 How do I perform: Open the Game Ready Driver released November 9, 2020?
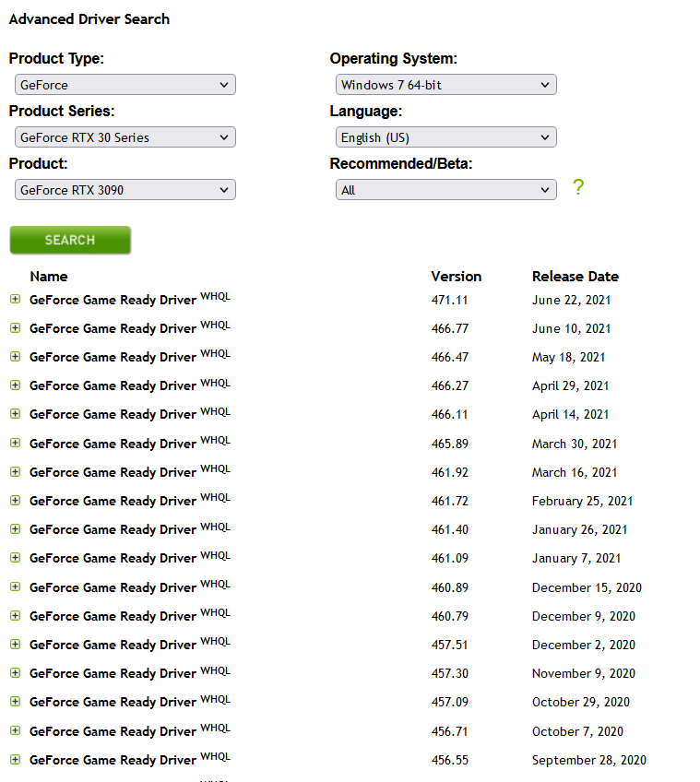pos(113,673)
